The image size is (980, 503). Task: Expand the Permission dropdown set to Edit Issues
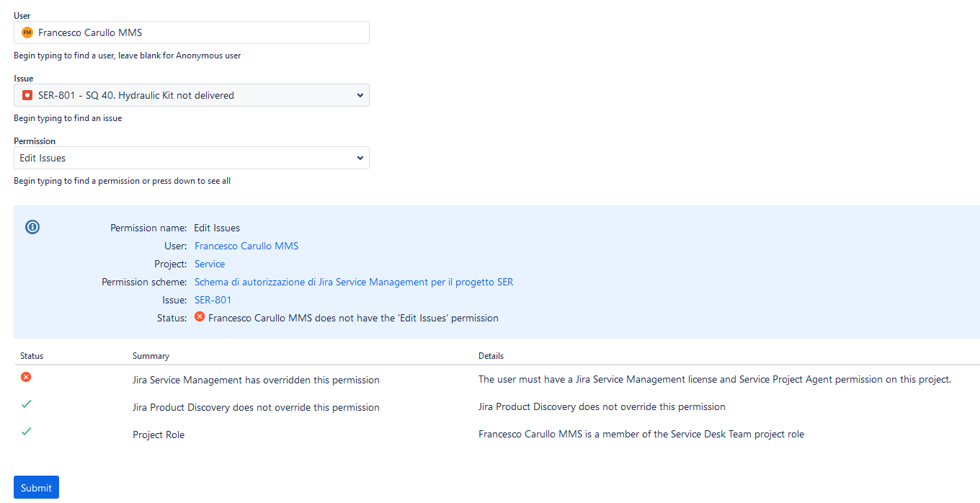[191, 158]
